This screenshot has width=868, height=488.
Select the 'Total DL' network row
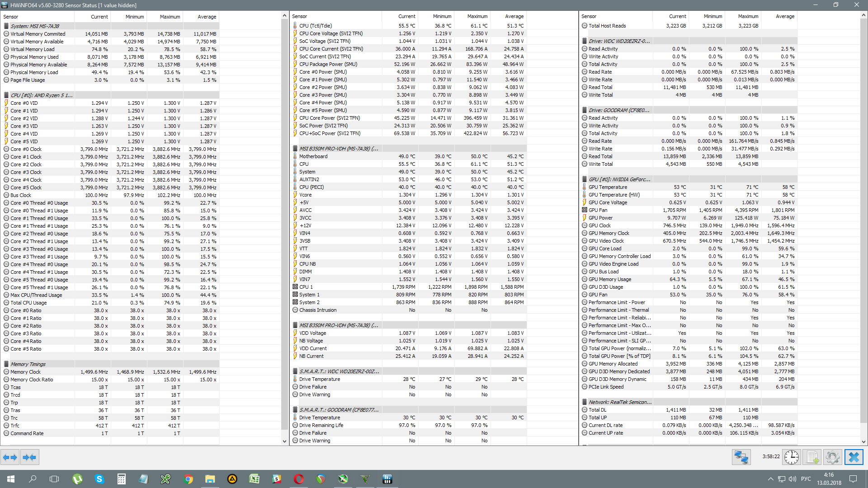pos(689,410)
